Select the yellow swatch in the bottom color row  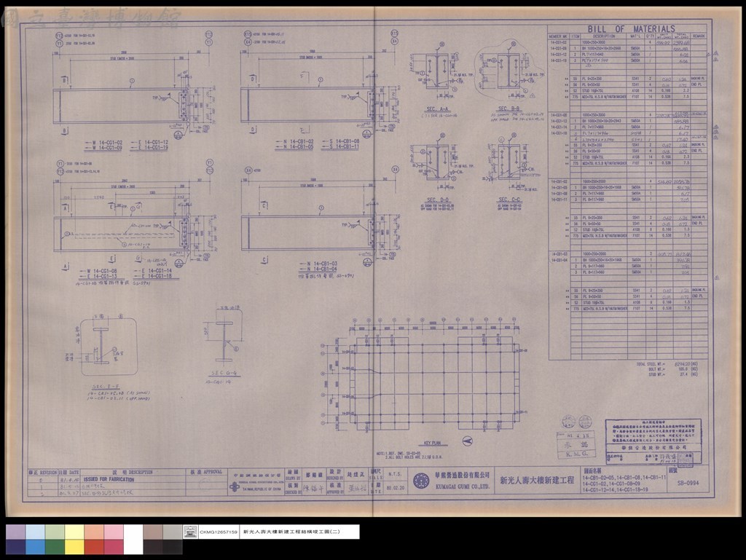[x=74, y=547]
